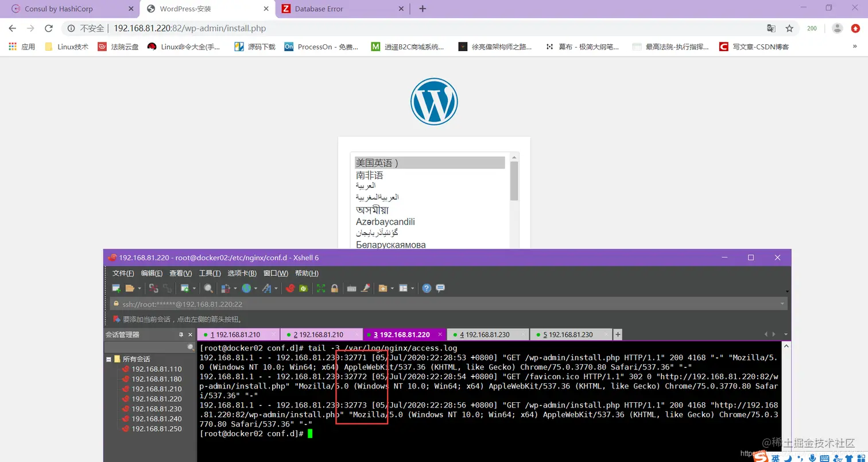
Task: Click the color scheme icon in Xshell toolbar
Action: [x=226, y=288]
